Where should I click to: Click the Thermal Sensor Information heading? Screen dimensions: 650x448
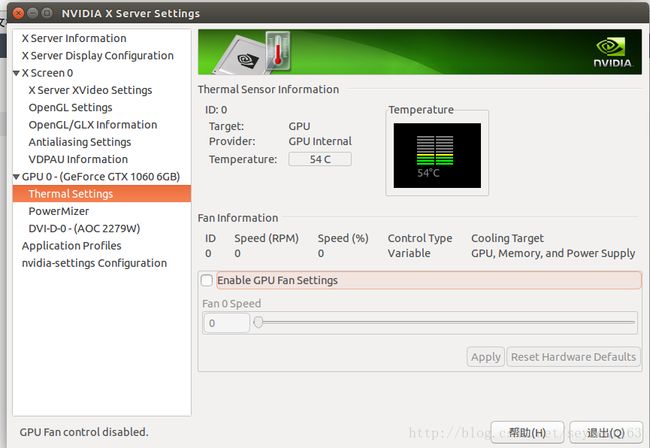[268, 90]
